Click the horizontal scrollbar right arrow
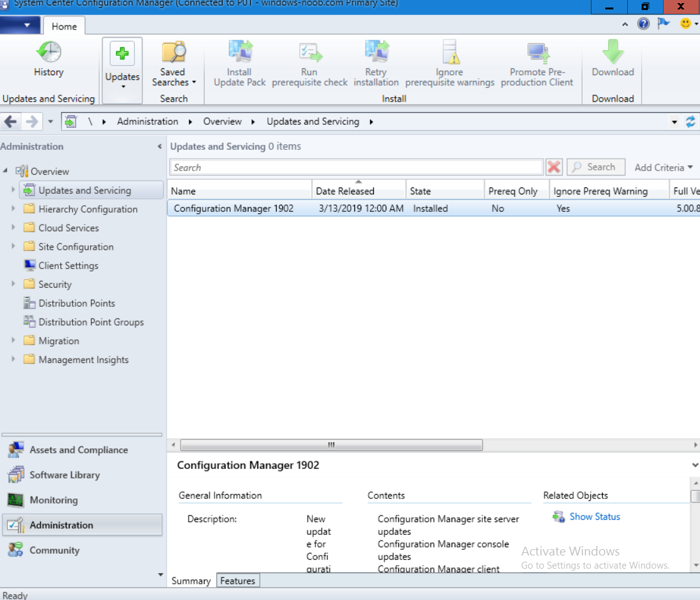The image size is (700, 600). point(695,445)
